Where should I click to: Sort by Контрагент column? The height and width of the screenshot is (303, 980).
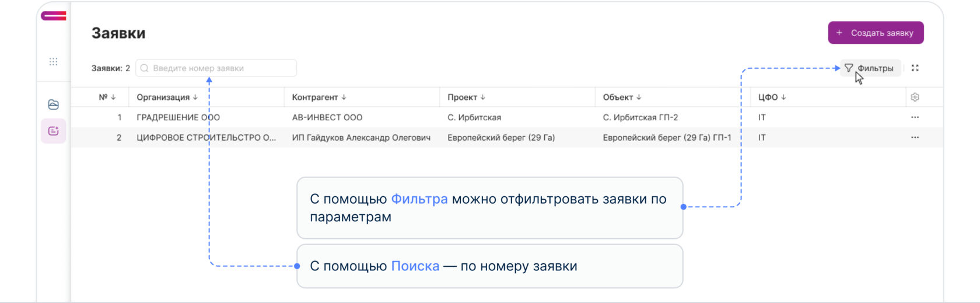(319, 97)
